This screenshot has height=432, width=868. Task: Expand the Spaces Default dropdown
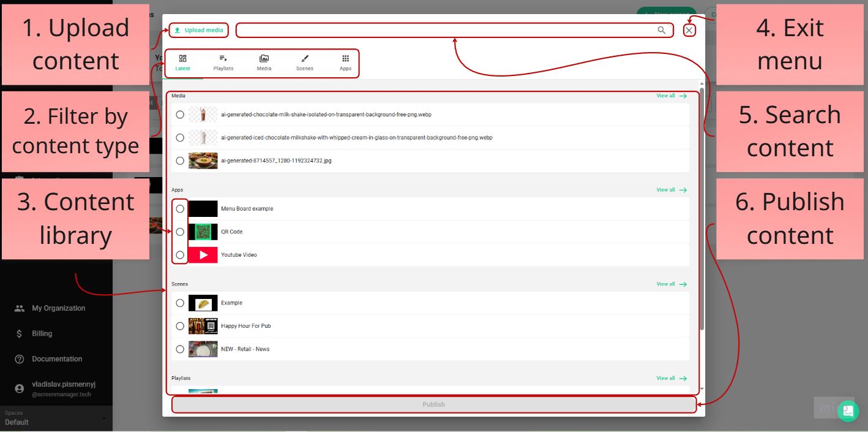(56, 418)
